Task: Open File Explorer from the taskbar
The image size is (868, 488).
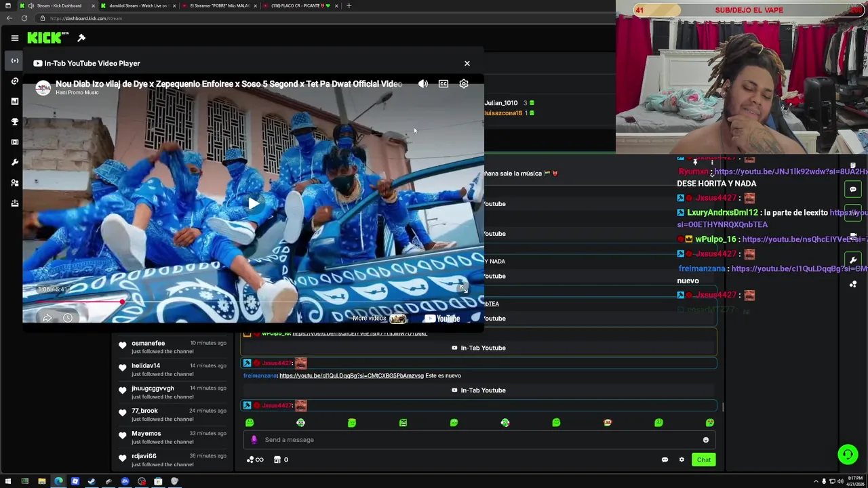Action: click(41, 481)
